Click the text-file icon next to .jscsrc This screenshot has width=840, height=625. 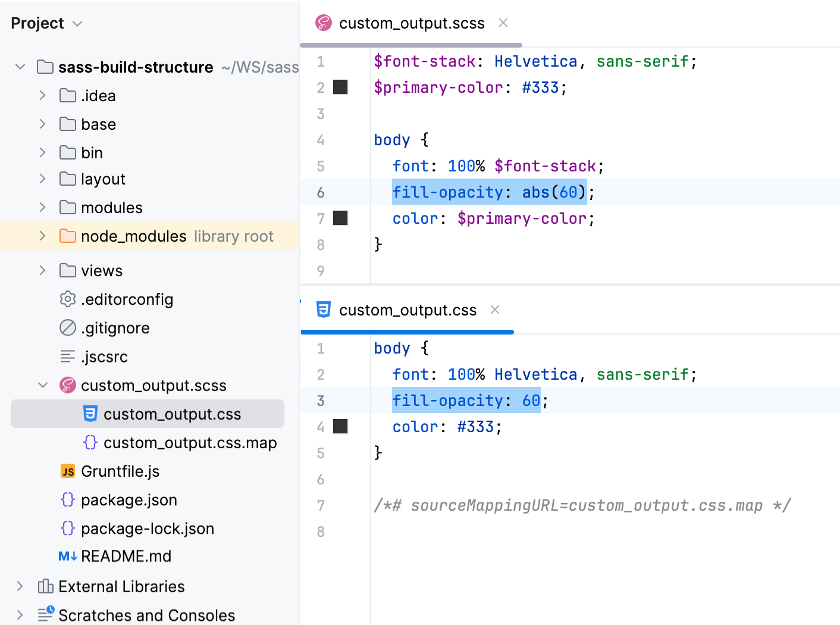pos(67,357)
